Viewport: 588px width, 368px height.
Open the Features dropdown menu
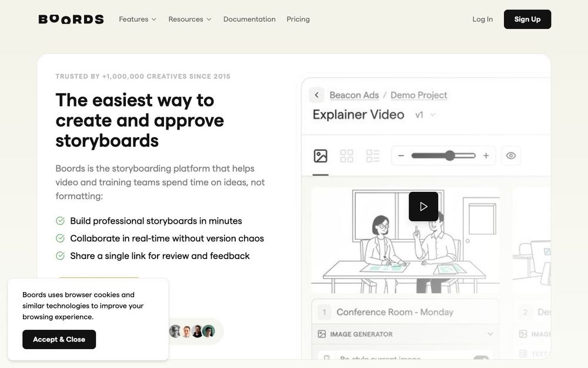pyautogui.click(x=137, y=19)
